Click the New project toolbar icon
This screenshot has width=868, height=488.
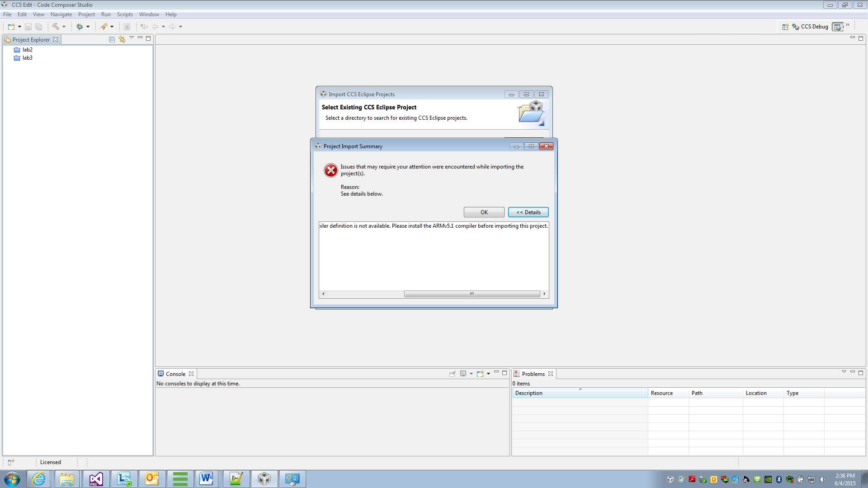tap(11, 27)
